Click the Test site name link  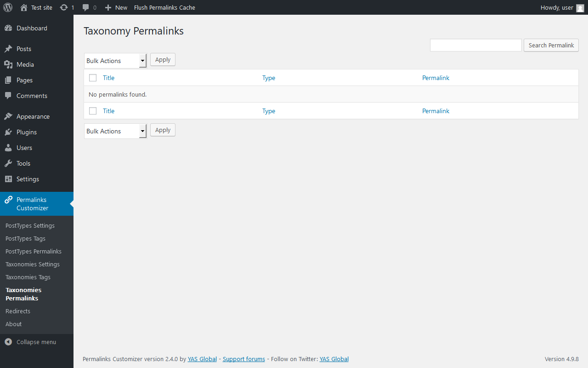click(x=42, y=7)
